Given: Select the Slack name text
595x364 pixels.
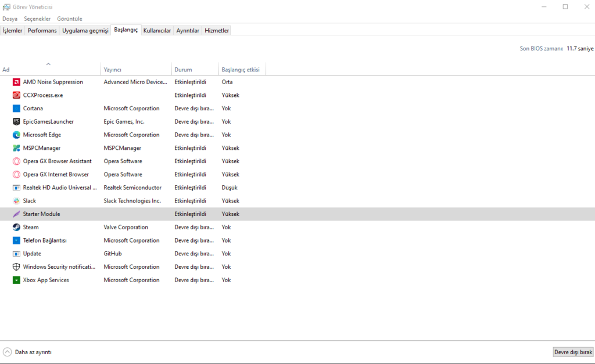Looking at the screenshot, I should (29, 201).
